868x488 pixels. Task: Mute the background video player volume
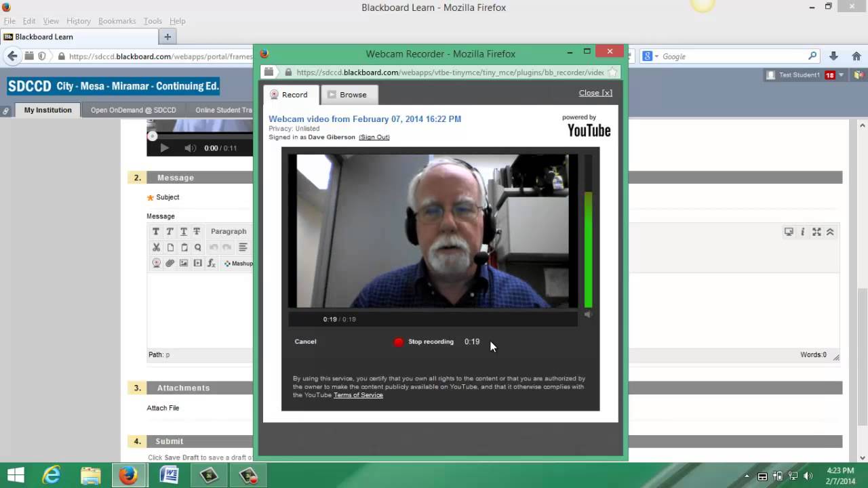click(190, 148)
